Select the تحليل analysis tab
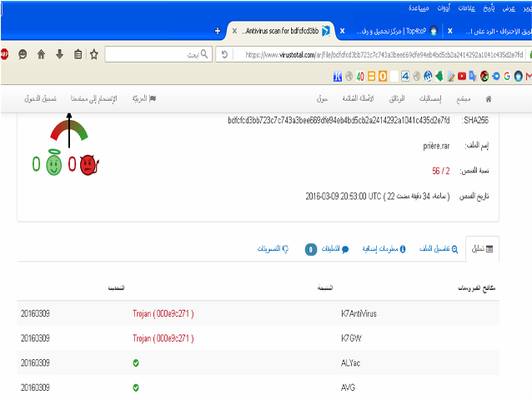This screenshot has width=532, height=400. pos(482,248)
